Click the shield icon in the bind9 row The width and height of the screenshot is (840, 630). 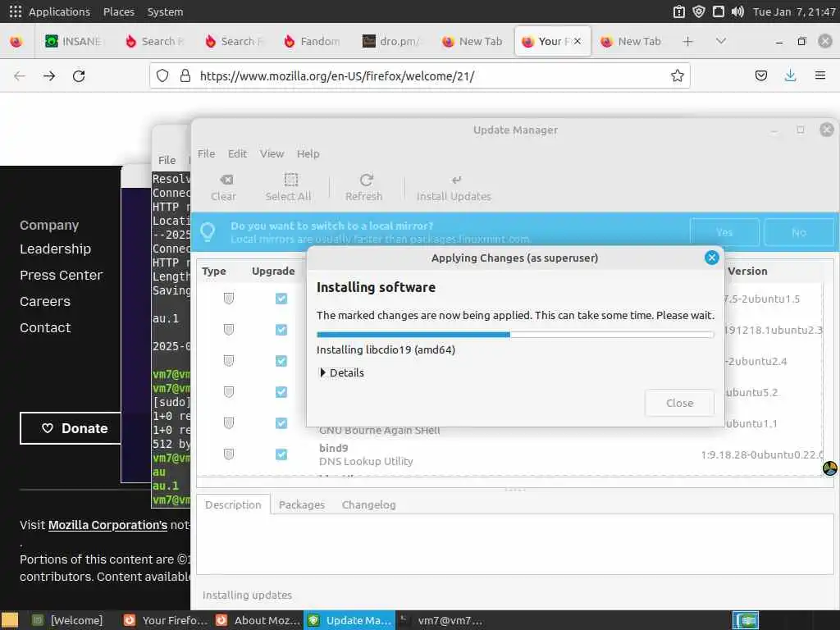point(229,454)
